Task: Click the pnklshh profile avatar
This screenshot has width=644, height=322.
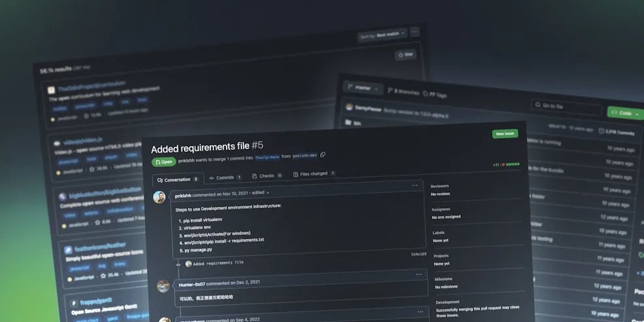Action: coord(159,197)
